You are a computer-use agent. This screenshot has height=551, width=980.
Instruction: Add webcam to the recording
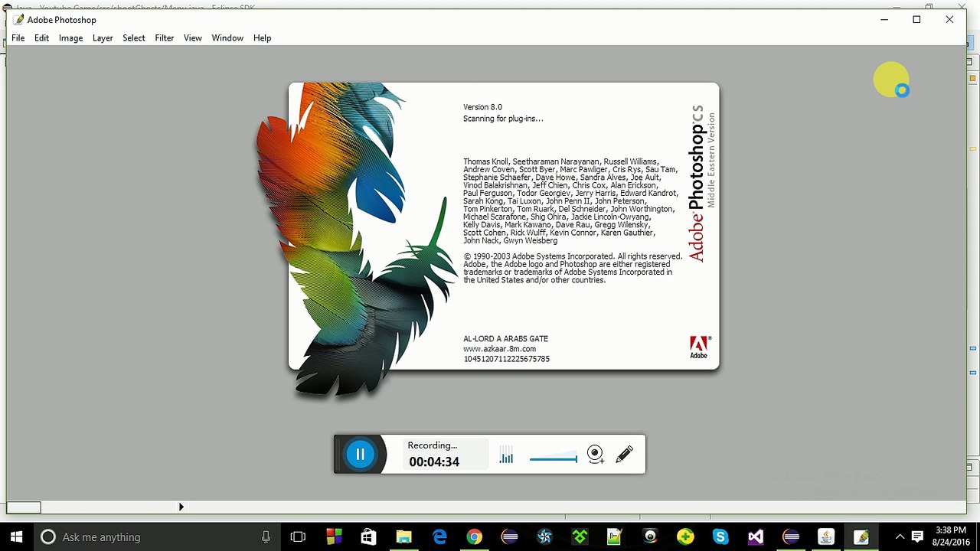pos(596,455)
